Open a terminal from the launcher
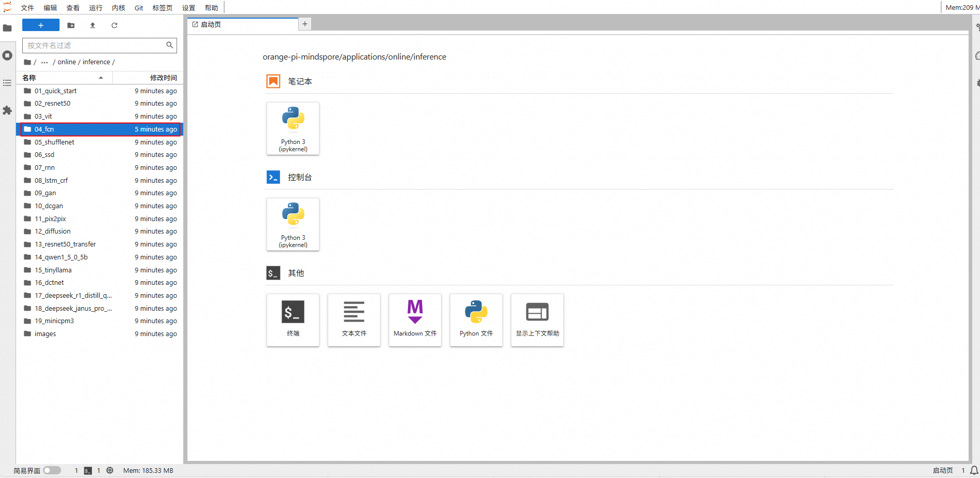Image resolution: width=980 pixels, height=478 pixels. 293,320
